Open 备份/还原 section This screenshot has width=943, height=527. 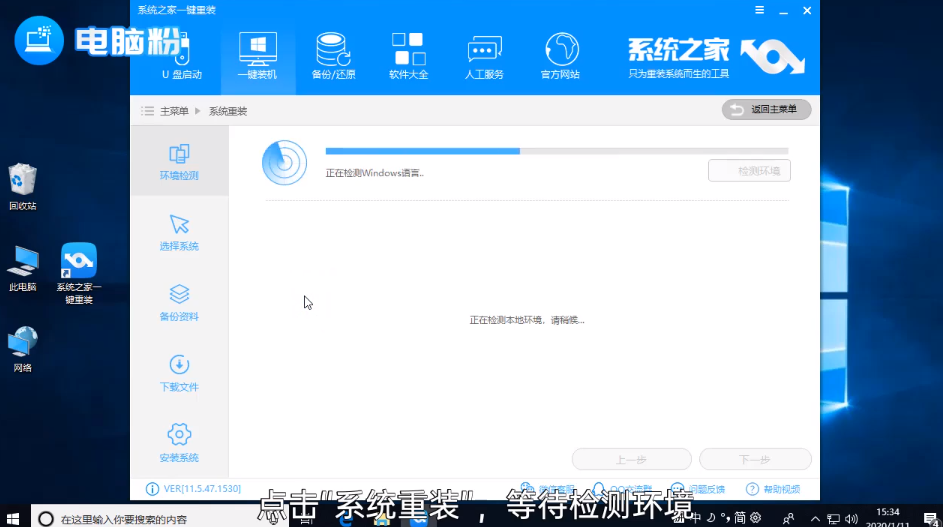334,57
